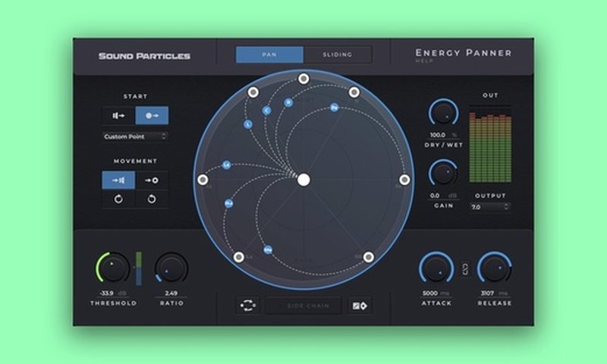
Task: Switch to the Sliding tab
Action: point(338,55)
